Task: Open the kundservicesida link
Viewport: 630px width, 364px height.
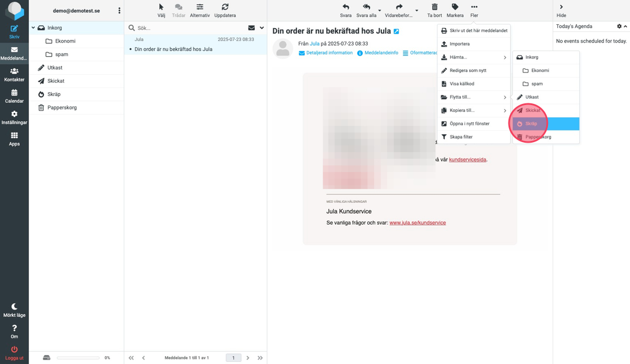Action: 467,160
